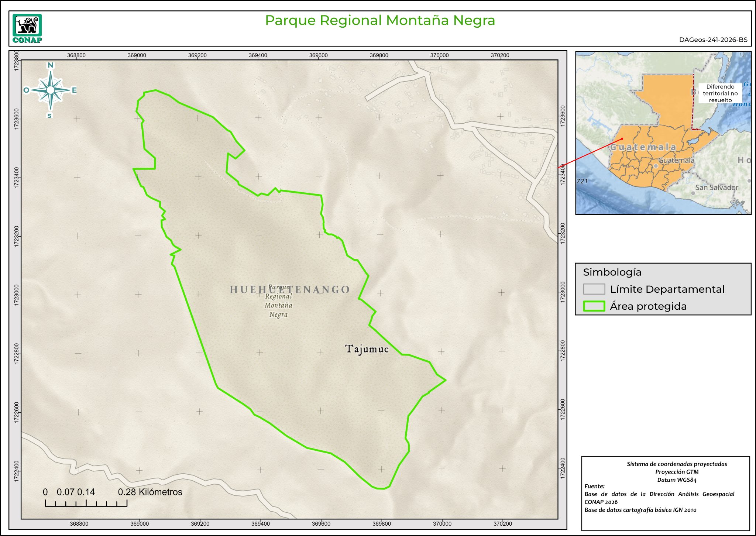
Task: Click the green Área protegida legend swatch
Action: [x=594, y=306]
